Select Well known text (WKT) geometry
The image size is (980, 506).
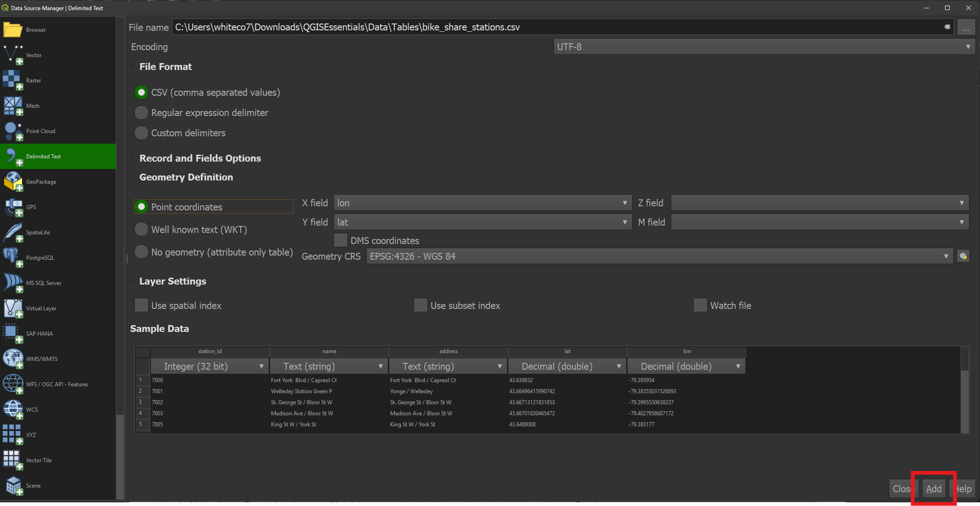[x=191, y=229]
